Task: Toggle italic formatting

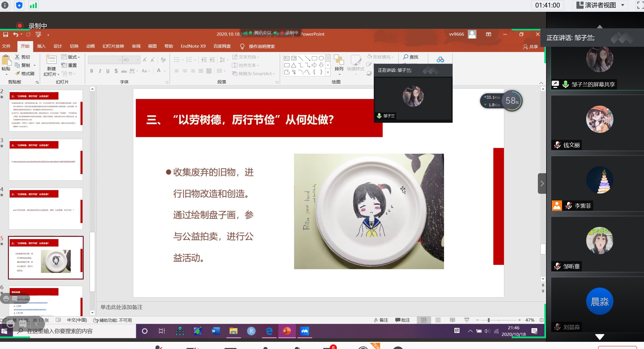Action: pyautogui.click(x=100, y=71)
